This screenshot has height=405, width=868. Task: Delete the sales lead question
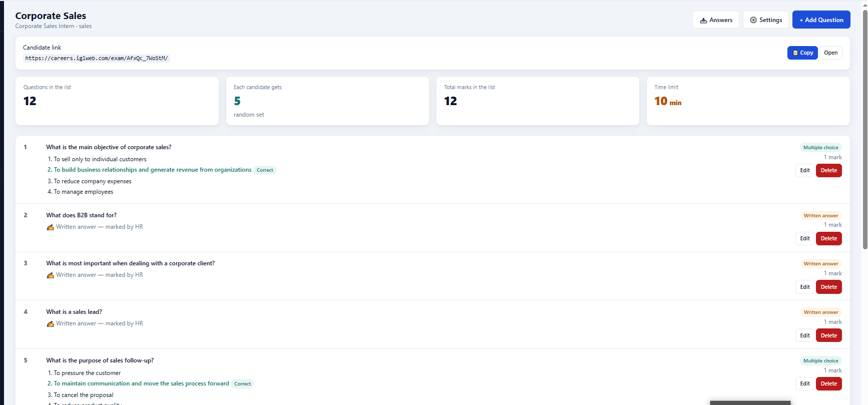tap(829, 335)
